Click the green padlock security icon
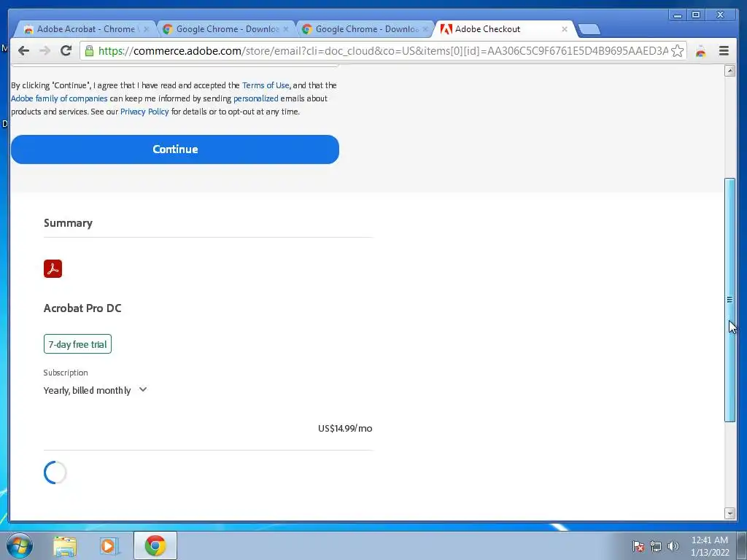 (x=89, y=51)
